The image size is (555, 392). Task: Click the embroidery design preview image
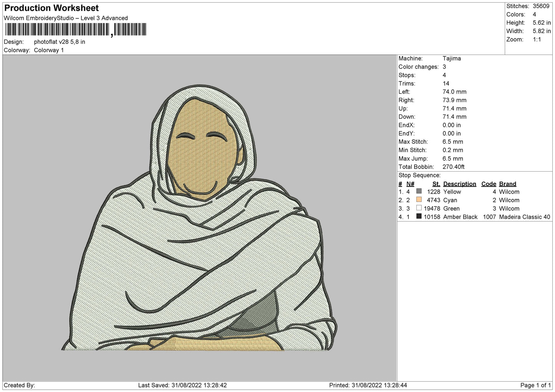[x=199, y=218]
